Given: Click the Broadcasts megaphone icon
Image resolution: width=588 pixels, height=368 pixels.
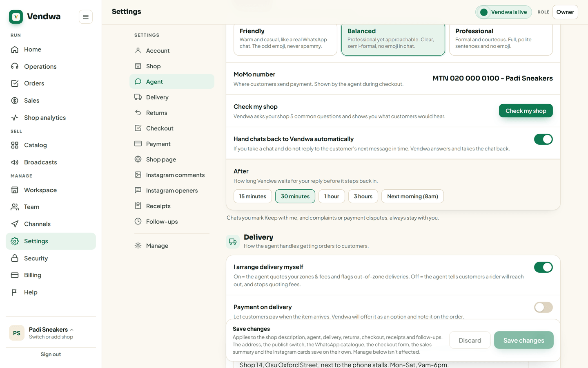Looking at the screenshot, I should pos(15,162).
